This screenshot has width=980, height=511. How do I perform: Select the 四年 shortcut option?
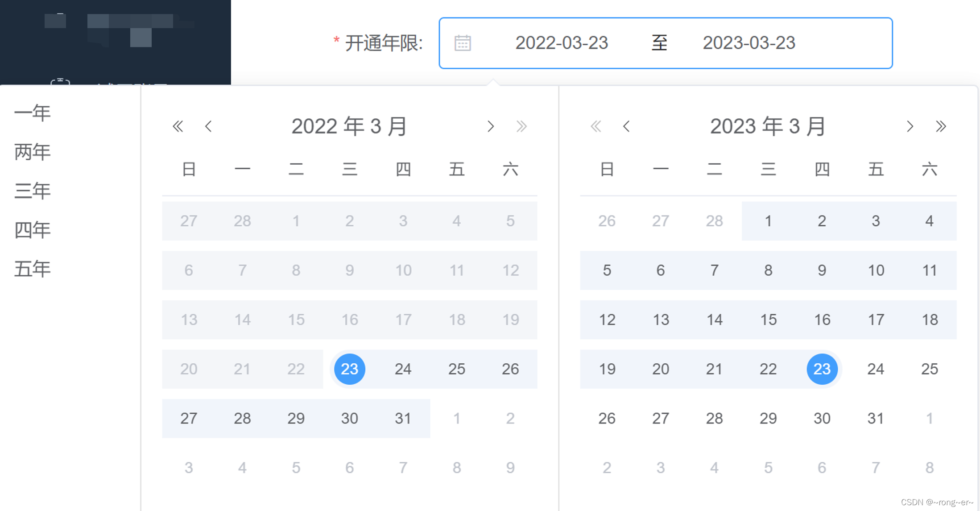pos(32,230)
